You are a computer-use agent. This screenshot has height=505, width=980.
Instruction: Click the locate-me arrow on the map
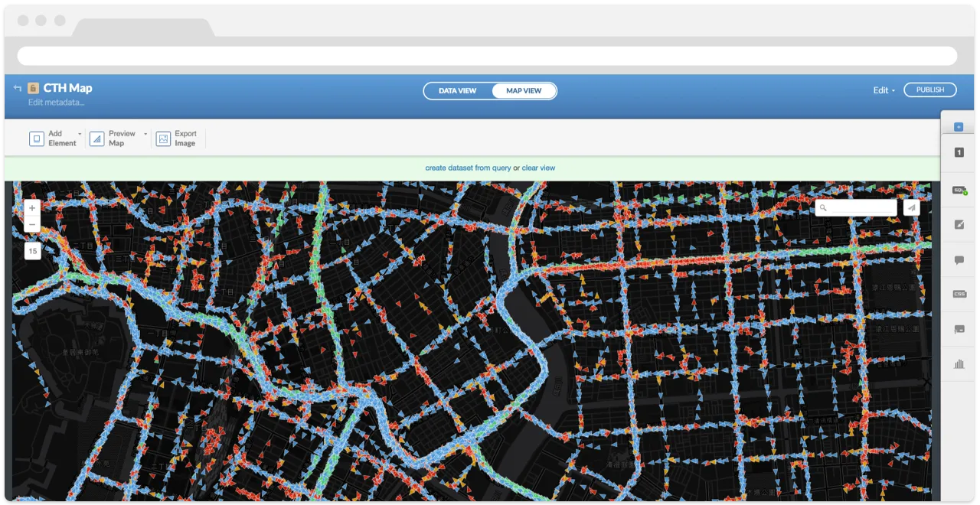(x=911, y=207)
